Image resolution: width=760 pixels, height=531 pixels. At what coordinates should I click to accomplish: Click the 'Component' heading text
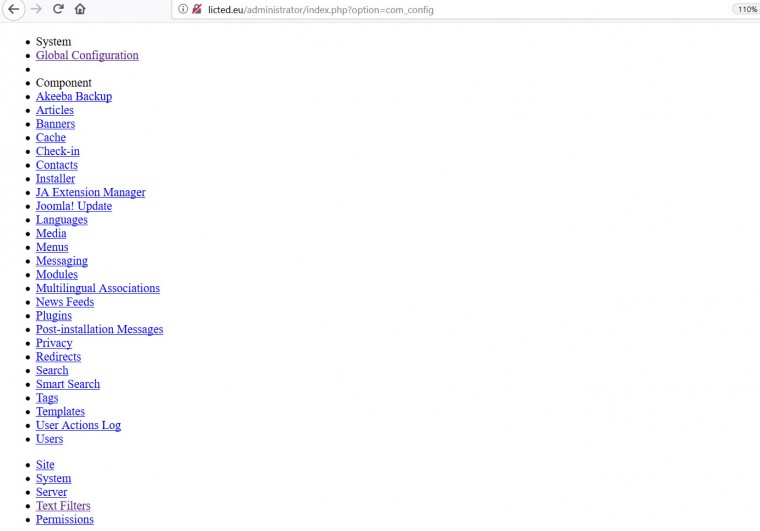63,83
